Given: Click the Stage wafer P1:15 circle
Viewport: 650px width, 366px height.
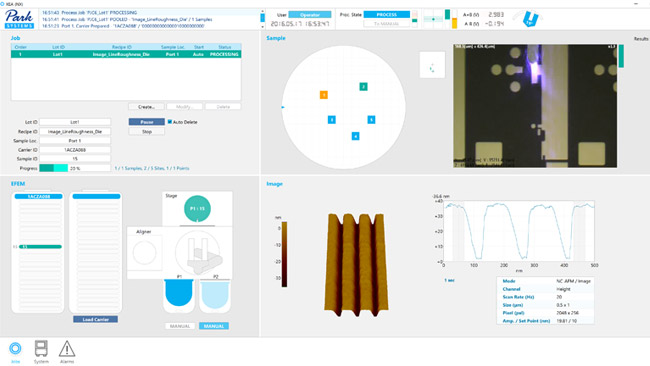Looking at the screenshot, I should (197, 208).
